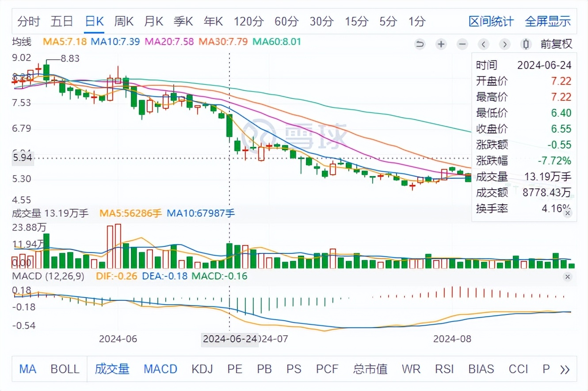588x391 pixels.
Task: Click the MA60:8.01 legend value
Action: pyautogui.click(x=277, y=42)
